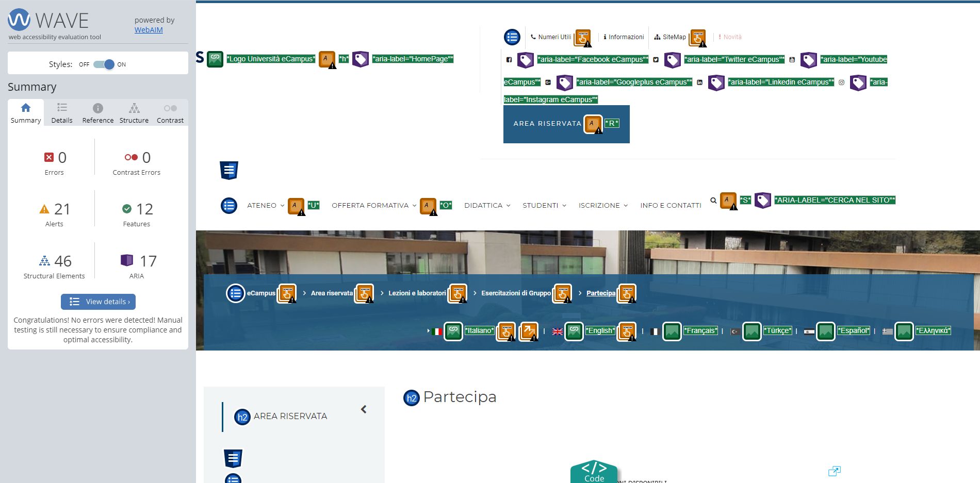The width and height of the screenshot is (980, 483).
Task: Click the list icon before eCampus breadcrumb
Action: click(236, 293)
